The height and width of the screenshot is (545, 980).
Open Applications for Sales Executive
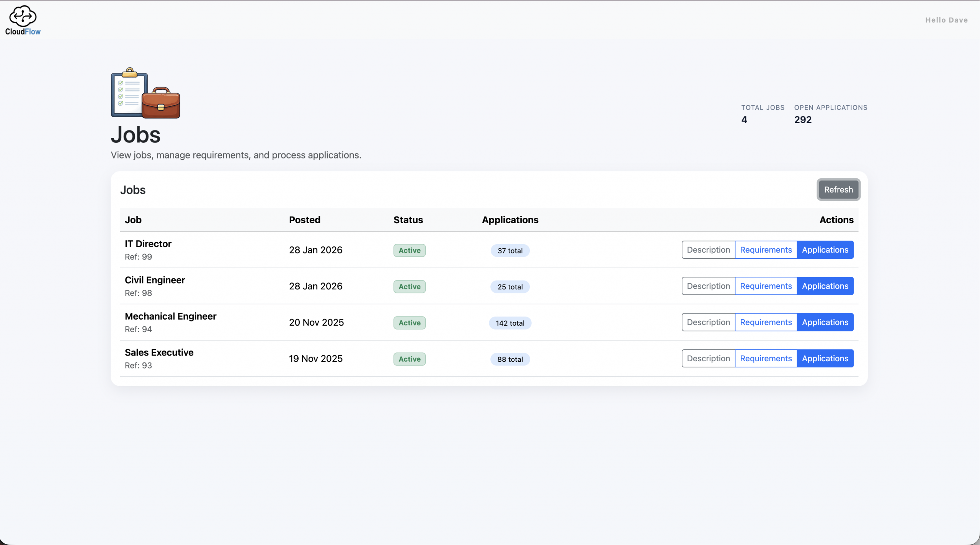pyautogui.click(x=825, y=359)
